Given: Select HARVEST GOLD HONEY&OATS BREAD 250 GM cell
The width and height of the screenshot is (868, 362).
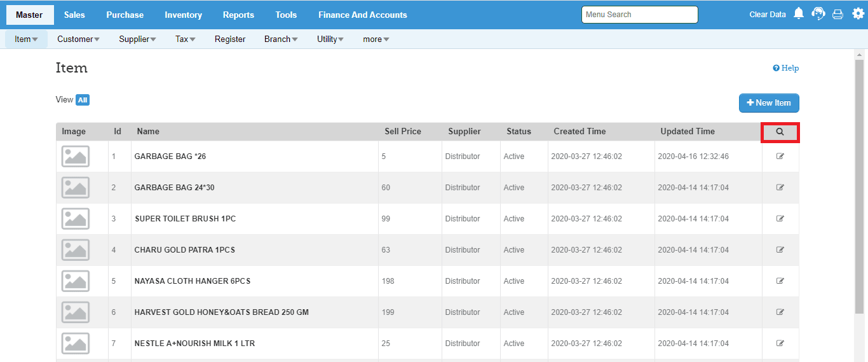Looking at the screenshot, I should pos(255,312).
